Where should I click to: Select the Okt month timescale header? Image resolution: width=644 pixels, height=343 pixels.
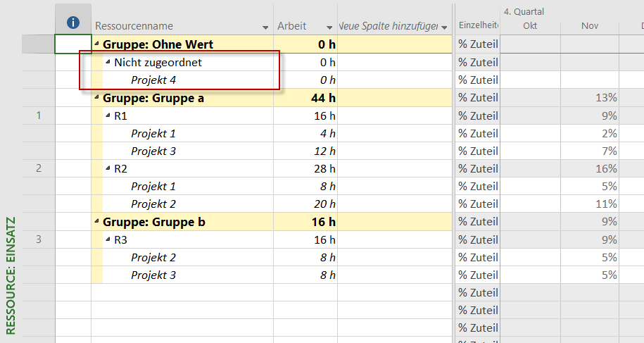coord(530,26)
